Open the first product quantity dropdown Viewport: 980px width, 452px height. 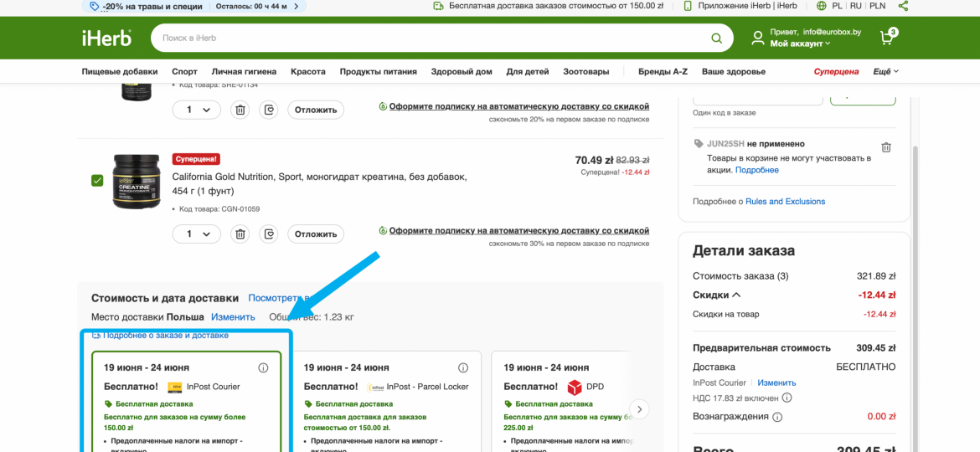[196, 110]
